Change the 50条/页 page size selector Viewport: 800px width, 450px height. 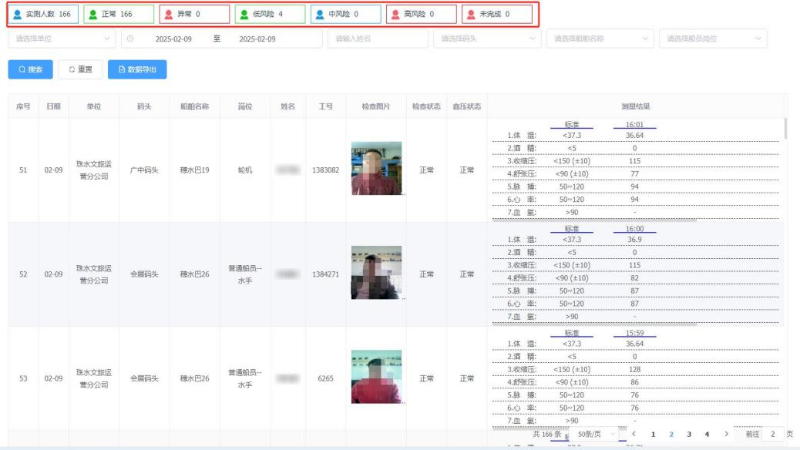(597, 435)
